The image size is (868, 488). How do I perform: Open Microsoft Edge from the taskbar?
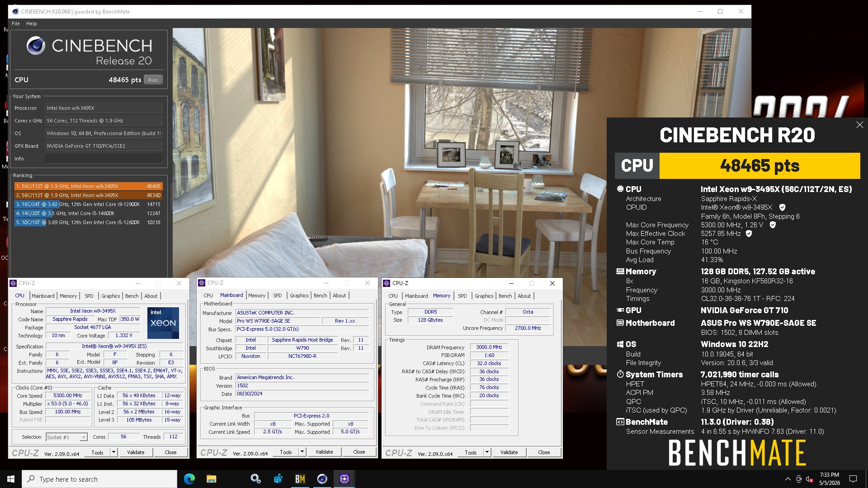(x=189, y=479)
